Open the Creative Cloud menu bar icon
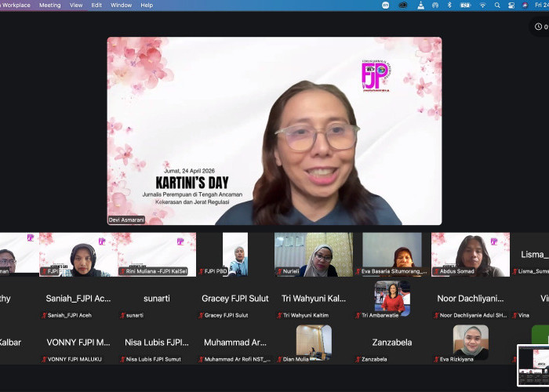This screenshot has height=392, width=549. click(x=403, y=5)
